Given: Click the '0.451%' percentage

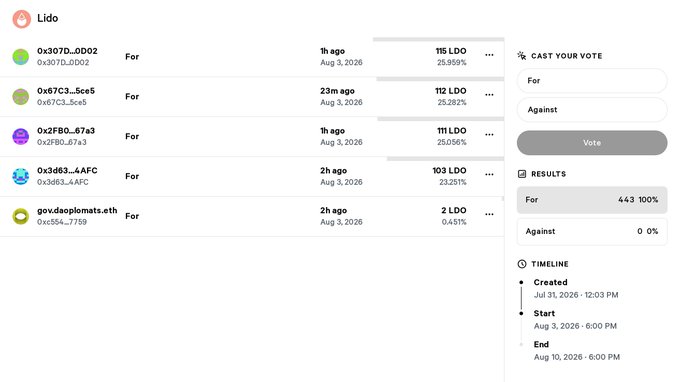Looking at the screenshot, I should [454, 222].
